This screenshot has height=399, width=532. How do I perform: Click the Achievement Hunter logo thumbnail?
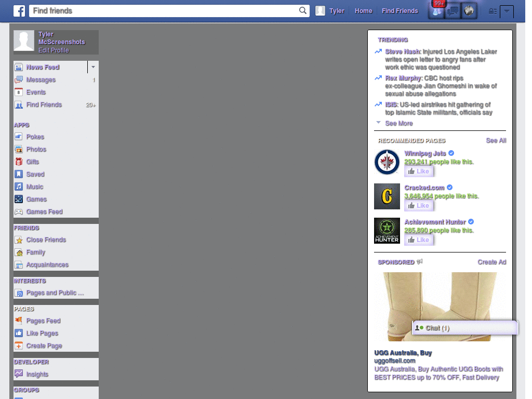point(387,231)
